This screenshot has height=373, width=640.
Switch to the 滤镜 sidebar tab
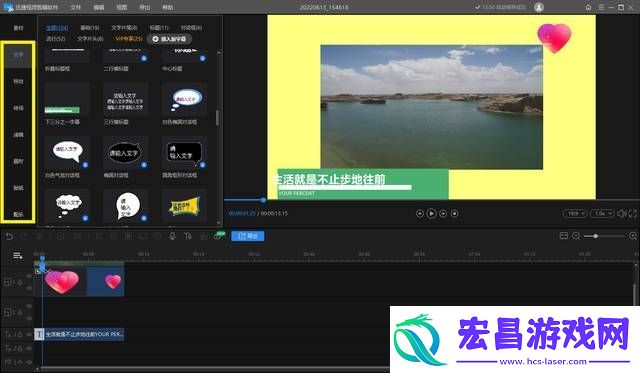click(18, 135)
